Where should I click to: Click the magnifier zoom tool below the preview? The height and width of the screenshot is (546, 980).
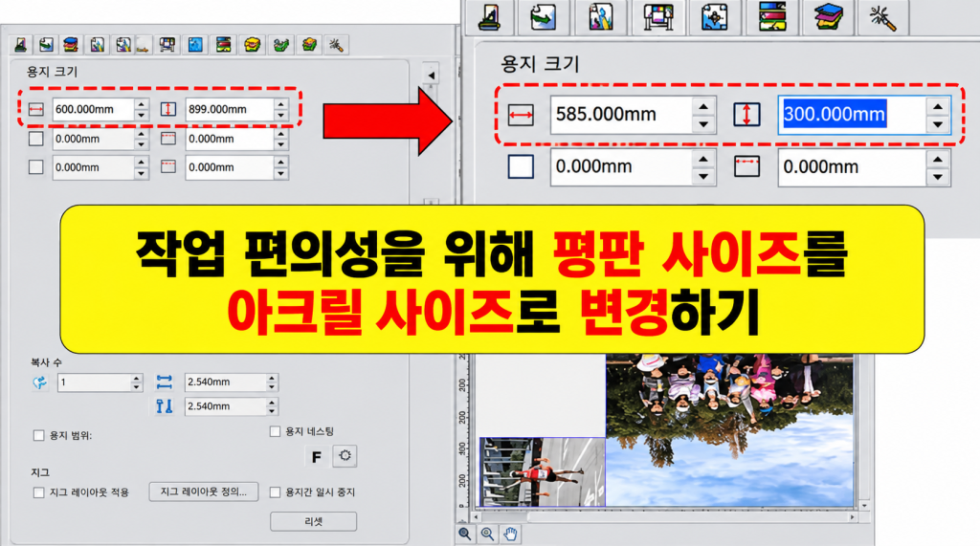pyautogui.click(x=464, y=534)
